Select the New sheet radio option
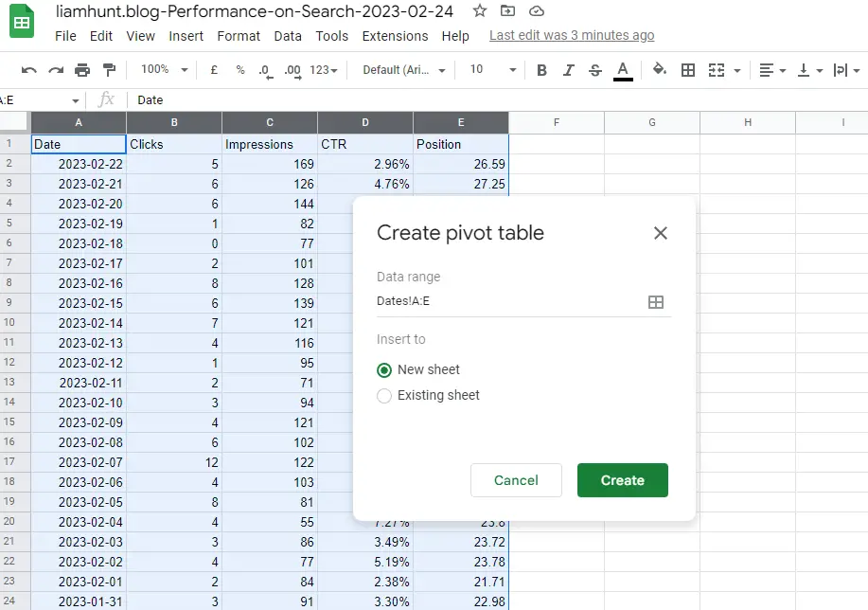Image resolution: width=868 pixels, height=610 pixels. (384, 370)
